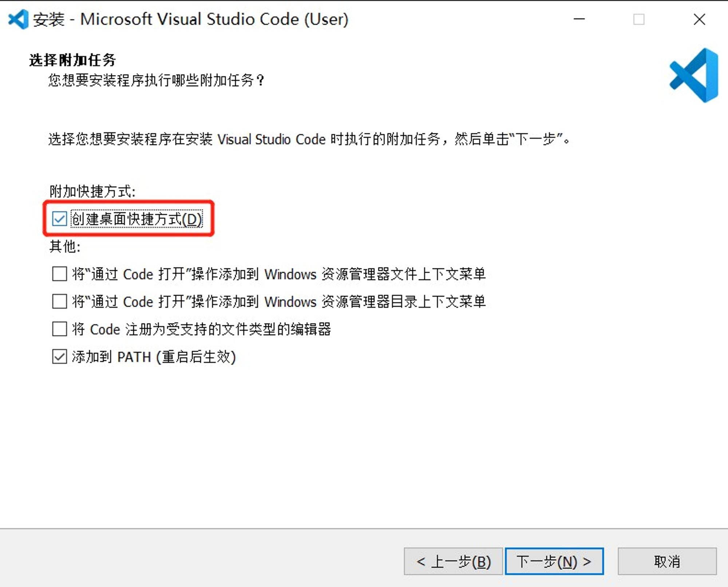This screenshot has width=728, height=587.
Task: Click the 附加快捷方式: group label
Action: click(x=92, y=191)
